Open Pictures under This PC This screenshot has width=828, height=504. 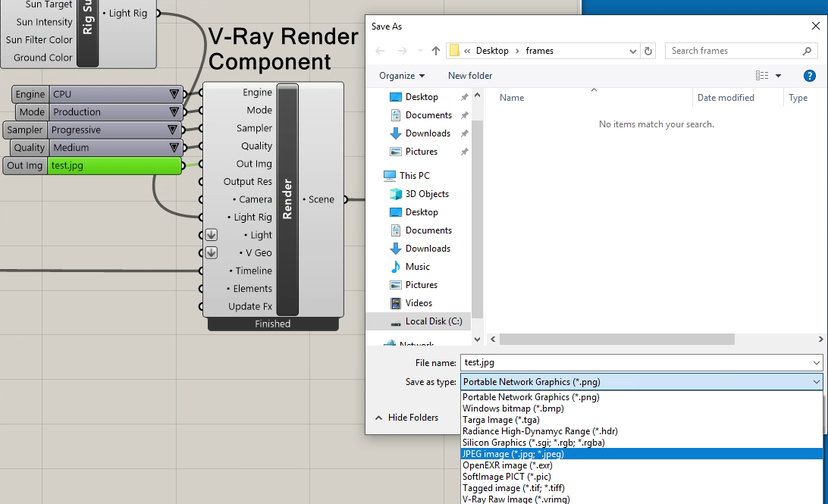coord(422,285)
